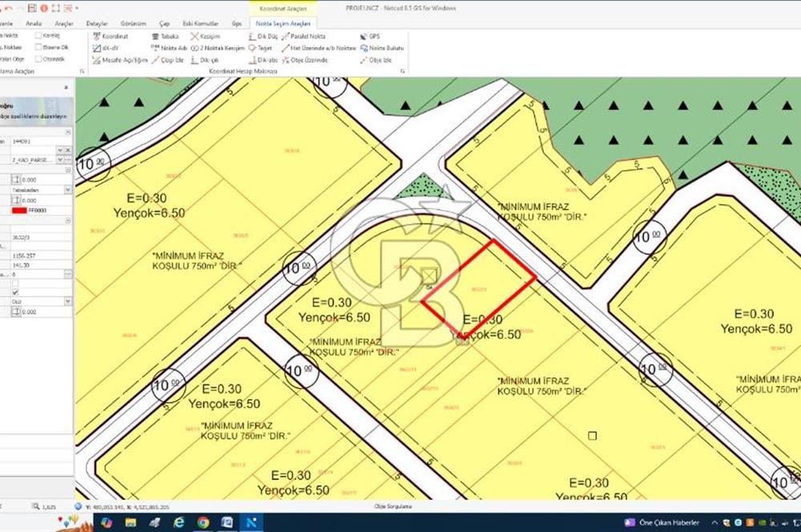Open the GPS tool
Viewport: 801px width, 532px height.
click(371, 35)
